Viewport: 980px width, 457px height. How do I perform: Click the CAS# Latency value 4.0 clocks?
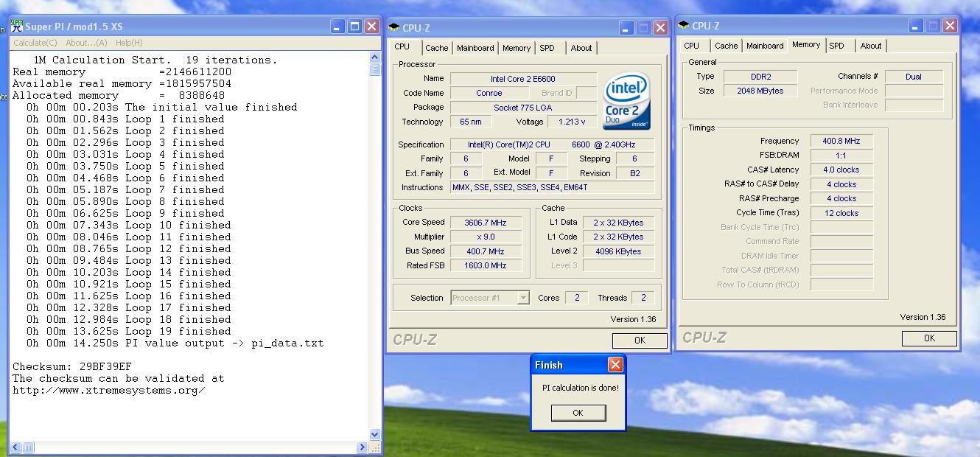tap(841, 170)
